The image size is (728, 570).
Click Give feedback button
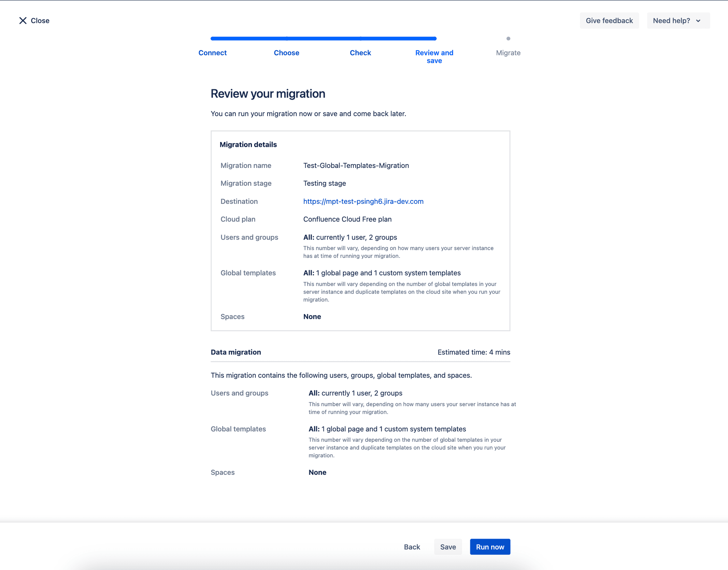(x=609, y=20)
